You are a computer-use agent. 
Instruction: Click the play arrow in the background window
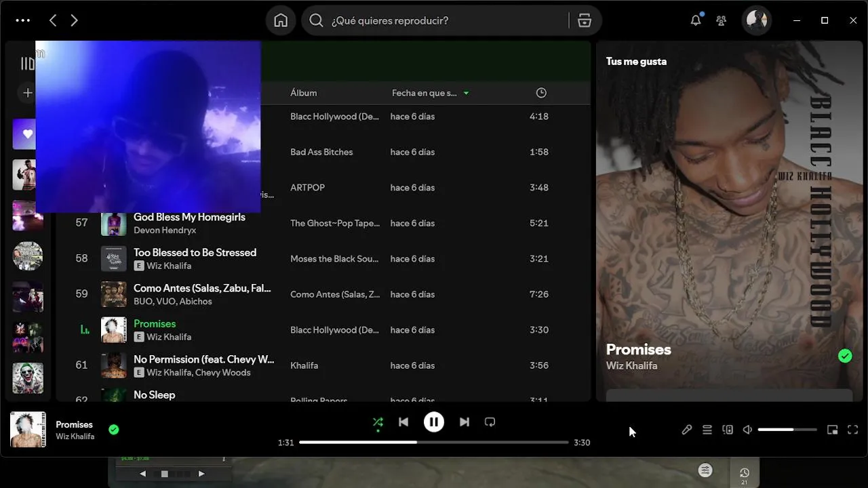(201, 474)
